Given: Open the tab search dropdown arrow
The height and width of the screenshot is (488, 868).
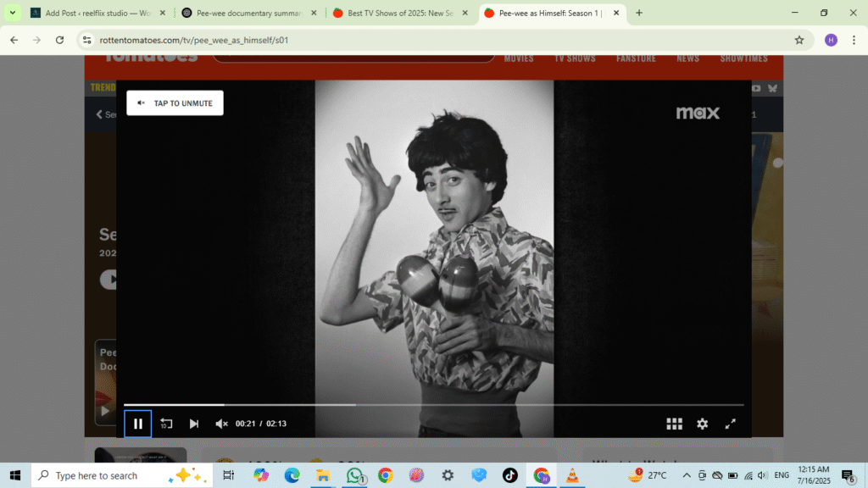Looking at the screenshot, I should pyautogui.click(x=12, y=13).
